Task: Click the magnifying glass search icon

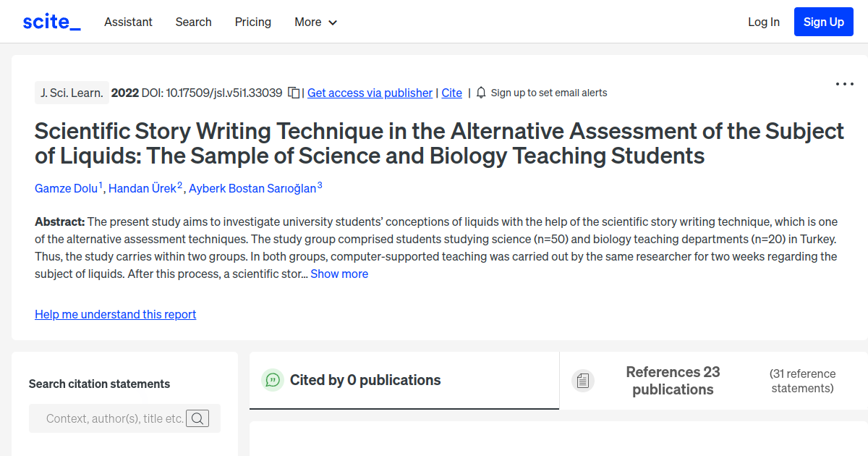Action: point(197,418)
